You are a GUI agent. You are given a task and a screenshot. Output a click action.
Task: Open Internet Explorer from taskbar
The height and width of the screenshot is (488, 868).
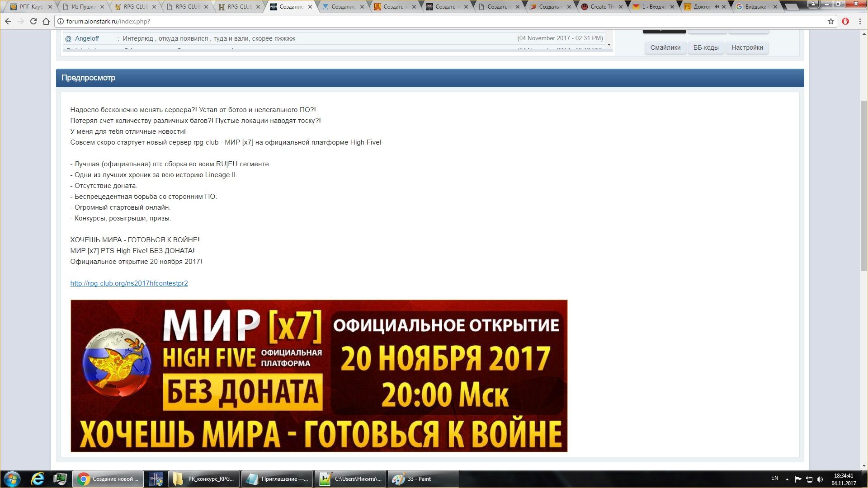click(38, 479)
